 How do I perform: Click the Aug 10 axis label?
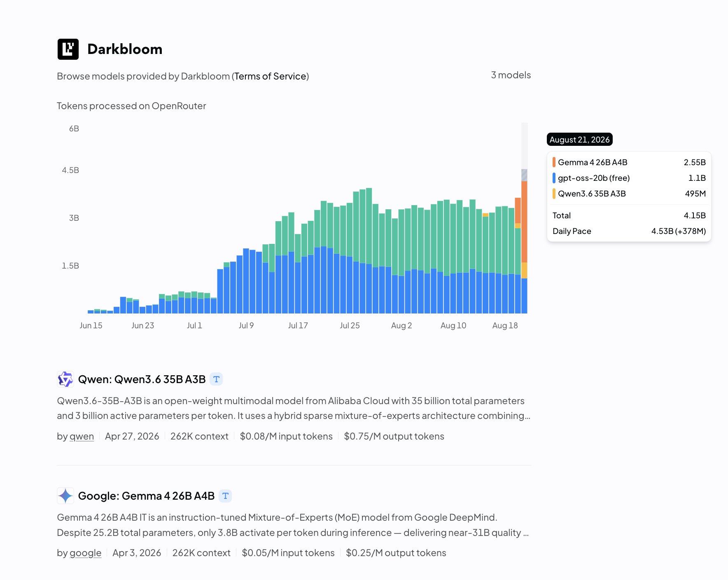pos(453,325)
